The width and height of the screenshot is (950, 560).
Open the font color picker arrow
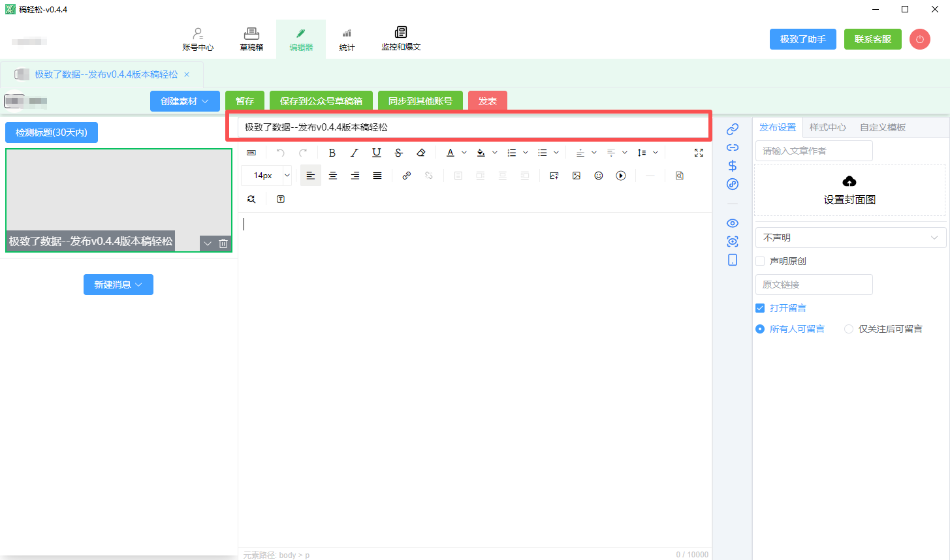(464, 153)
